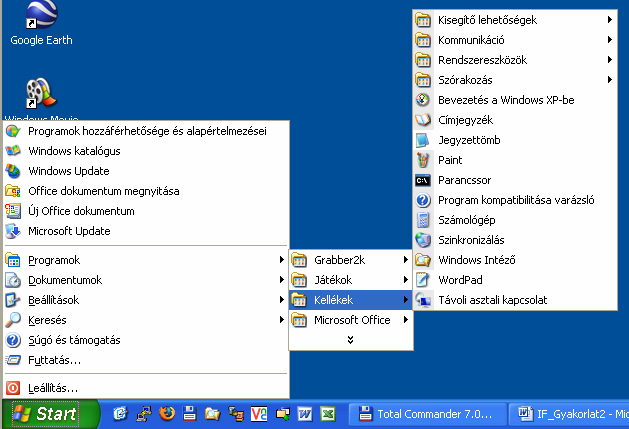Click Office dokumentum megnyitása icon
629x429 pixels.
tap(13, 191)
